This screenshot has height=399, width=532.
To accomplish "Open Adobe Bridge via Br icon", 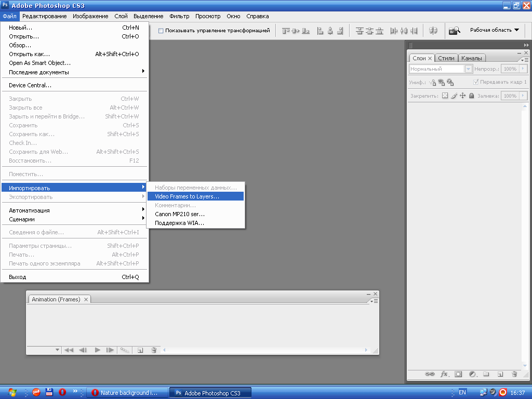I will (454, 31).
